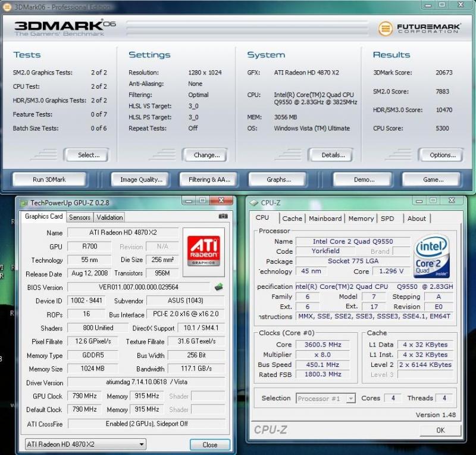This screenshot has width=476, height=455.
Task: Click the Level 2 cache value field
Action: click(x=425, y=364)
